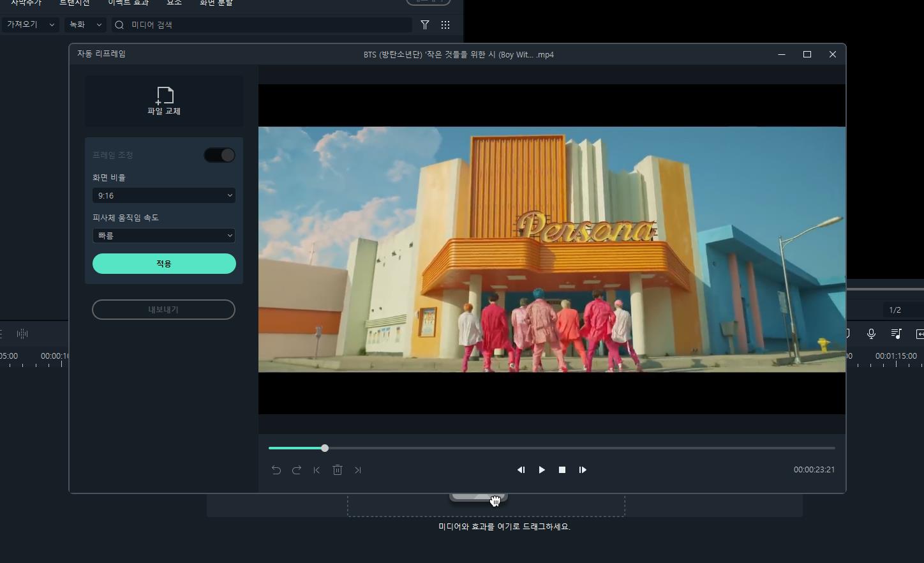The width and height of the screenshot is (924, 563).
Task: Click the redo arrow icon
Action: click(297, 470)
